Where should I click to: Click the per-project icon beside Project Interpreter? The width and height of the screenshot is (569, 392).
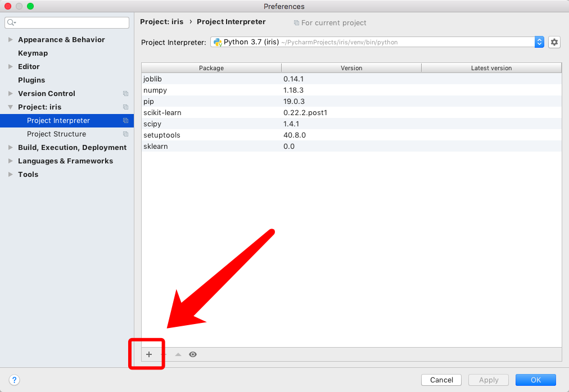pyautogui.click(x=125, y=120)
